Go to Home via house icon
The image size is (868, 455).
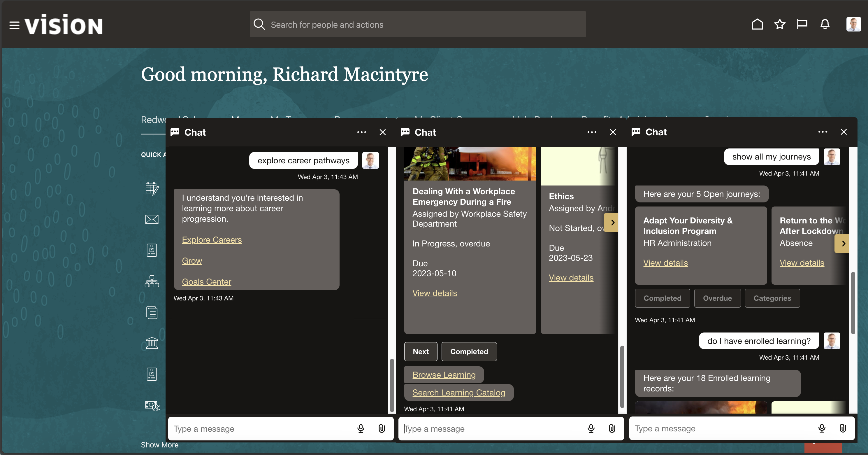757,24
